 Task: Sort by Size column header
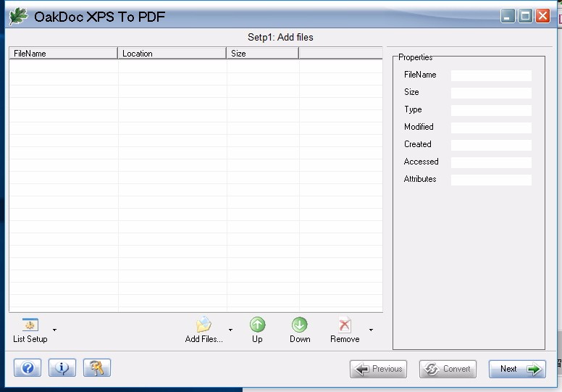tap(263, 54)
